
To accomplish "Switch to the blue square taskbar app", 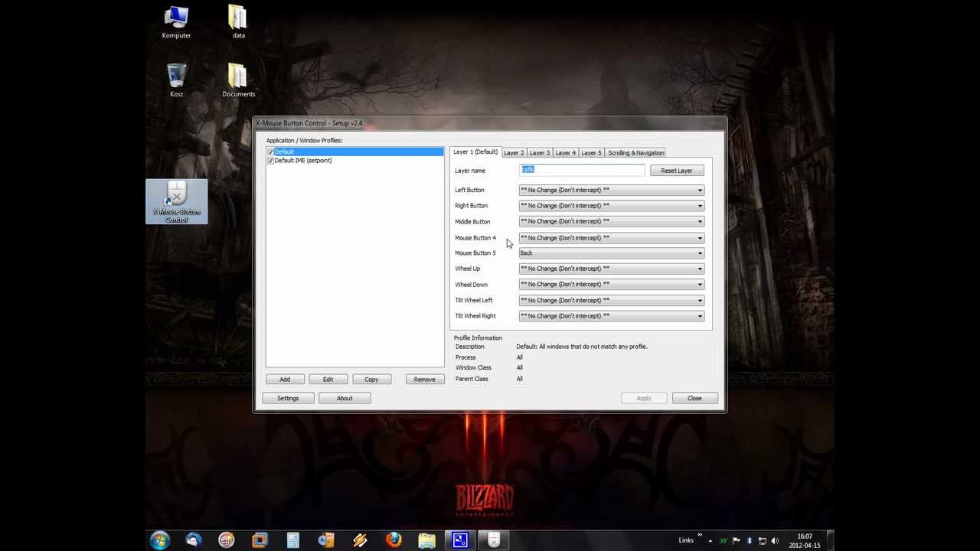I will tap(460, 540).
